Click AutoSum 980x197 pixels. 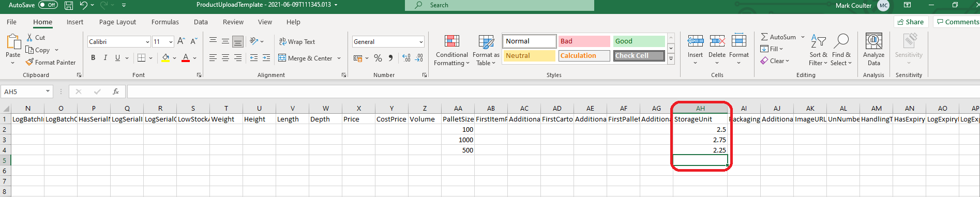pos(778,37)
